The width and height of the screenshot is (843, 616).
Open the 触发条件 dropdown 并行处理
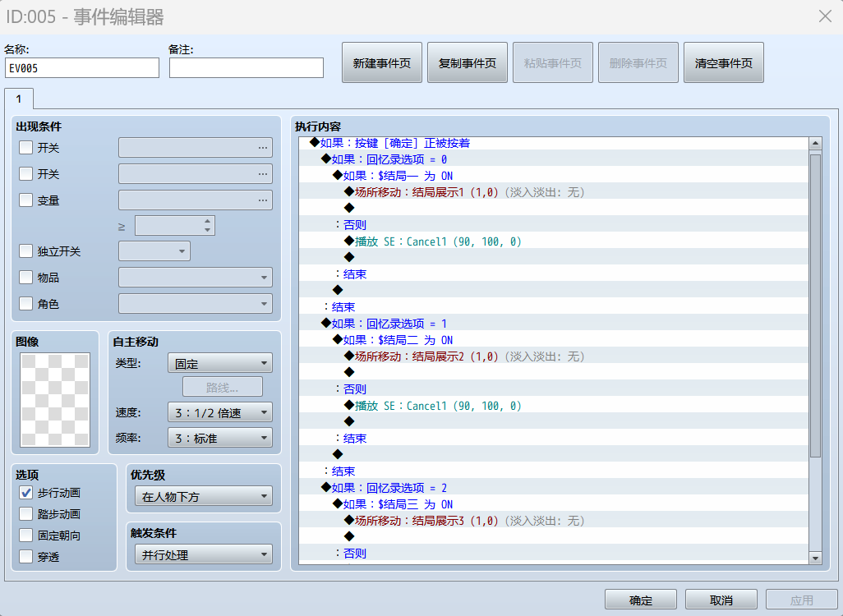204,554
